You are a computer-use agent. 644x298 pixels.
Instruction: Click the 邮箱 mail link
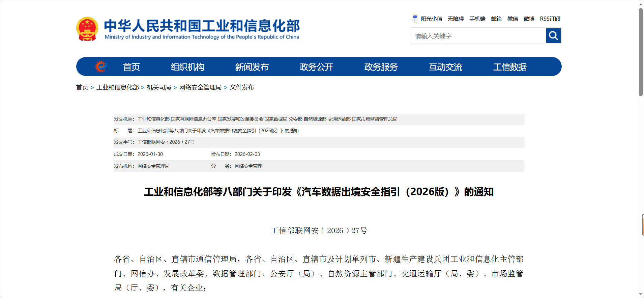(496, 19)
